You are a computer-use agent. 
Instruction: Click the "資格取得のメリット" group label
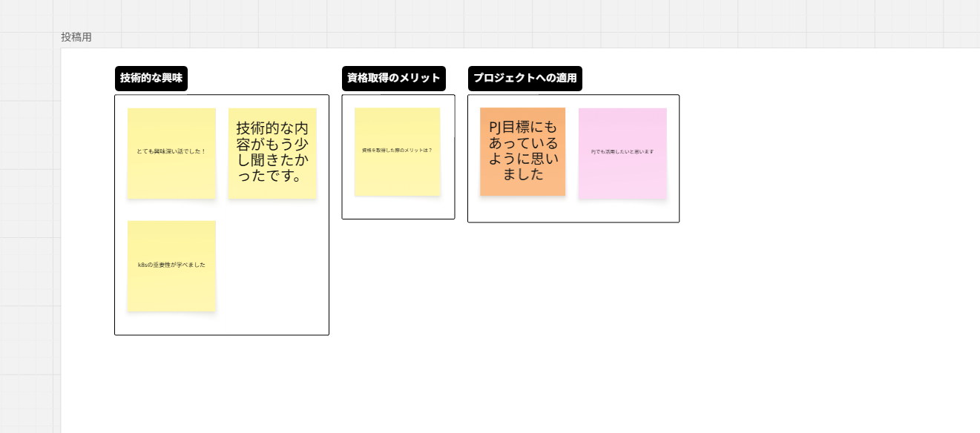pos(394,79)
